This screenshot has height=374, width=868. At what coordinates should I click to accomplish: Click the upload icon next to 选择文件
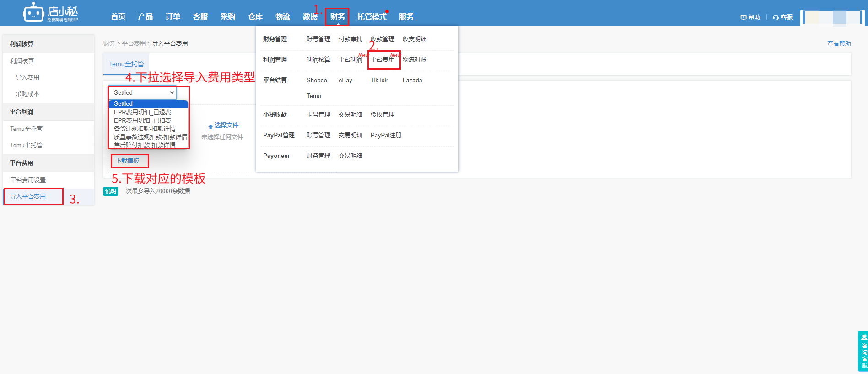[210, 127]
